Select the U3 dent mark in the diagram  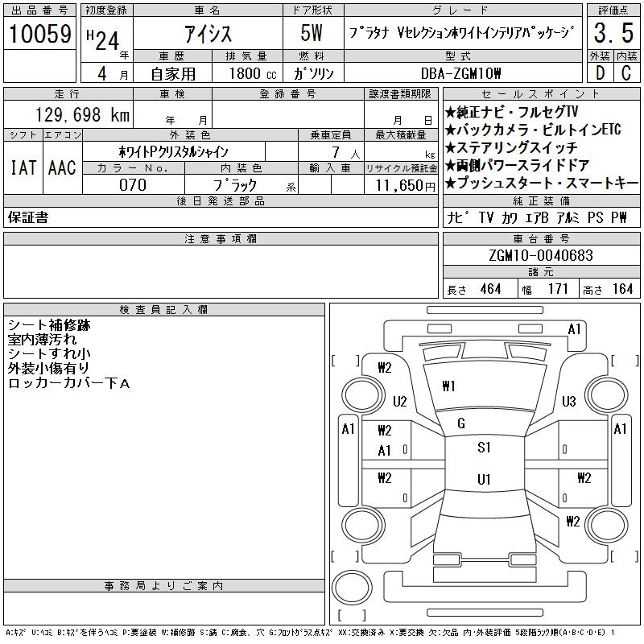click(569, 401)
